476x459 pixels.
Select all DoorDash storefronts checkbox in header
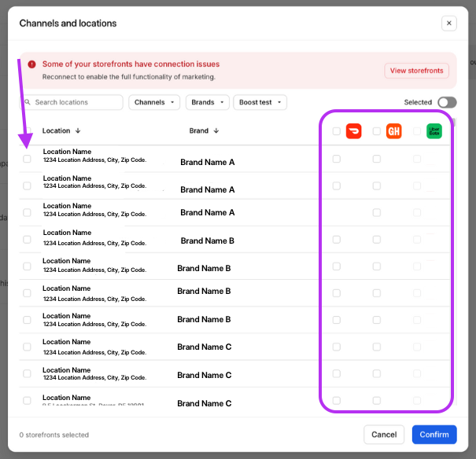pyautogui.click(x=337, y=131)
